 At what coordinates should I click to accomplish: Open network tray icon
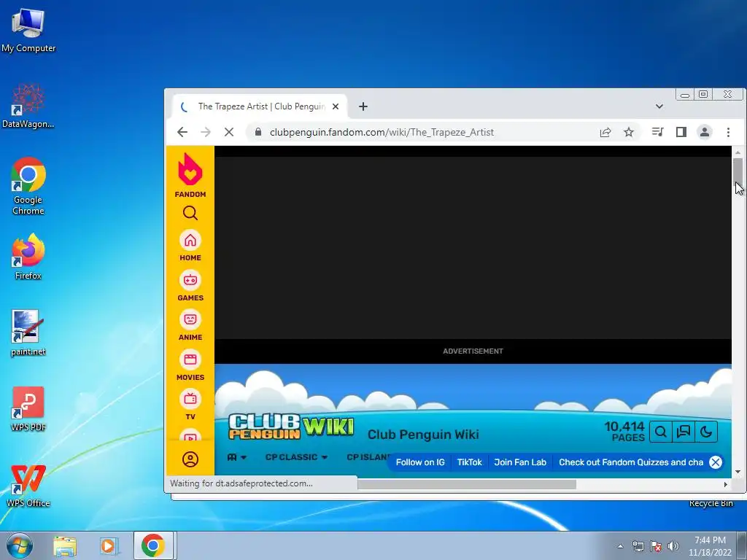tap(638, 546)
